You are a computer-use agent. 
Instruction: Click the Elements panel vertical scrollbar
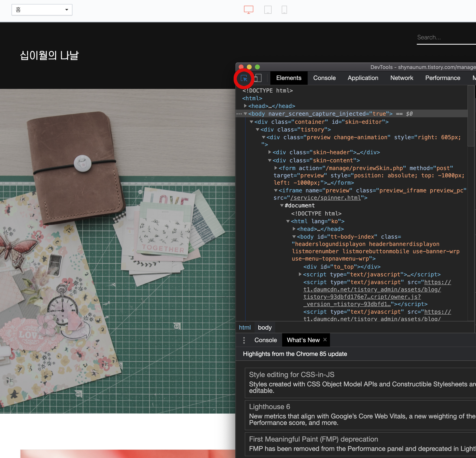point(471,116)
